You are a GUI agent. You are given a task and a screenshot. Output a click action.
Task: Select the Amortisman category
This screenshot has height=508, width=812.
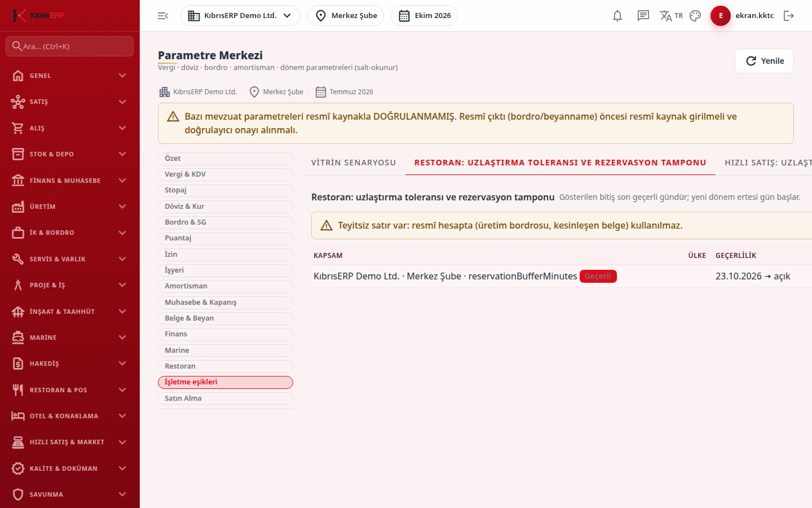[x=226, y=286]
